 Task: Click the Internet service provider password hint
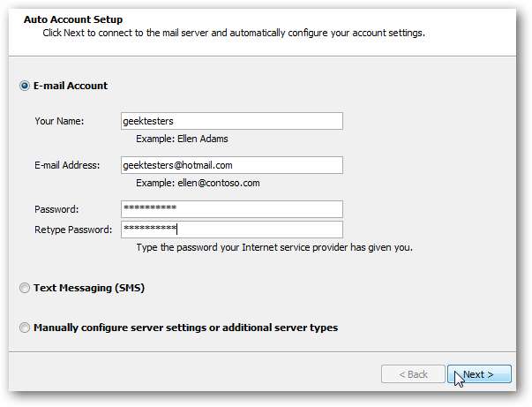coord(274,247)
